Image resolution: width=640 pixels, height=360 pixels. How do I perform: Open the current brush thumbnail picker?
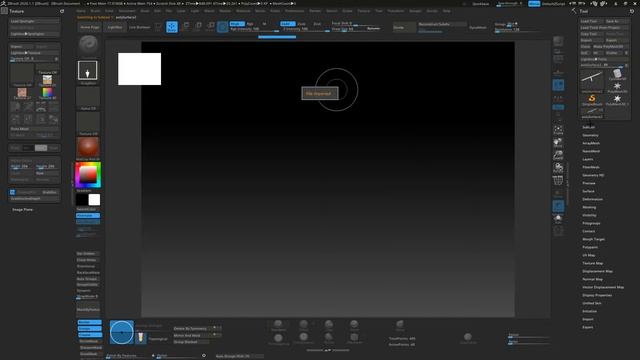tap(88, 45)
